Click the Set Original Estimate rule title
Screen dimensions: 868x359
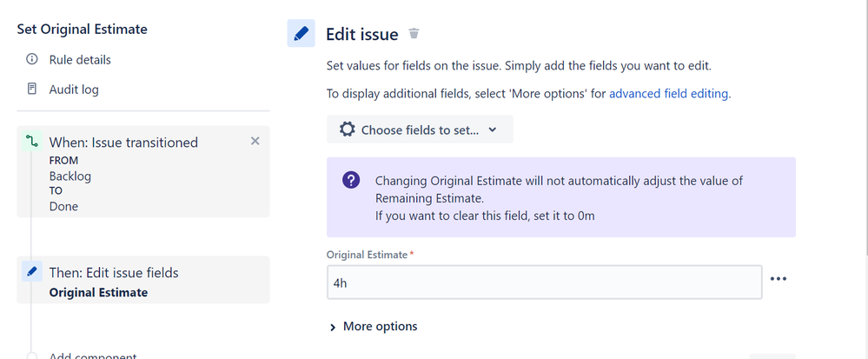point(83,29)
